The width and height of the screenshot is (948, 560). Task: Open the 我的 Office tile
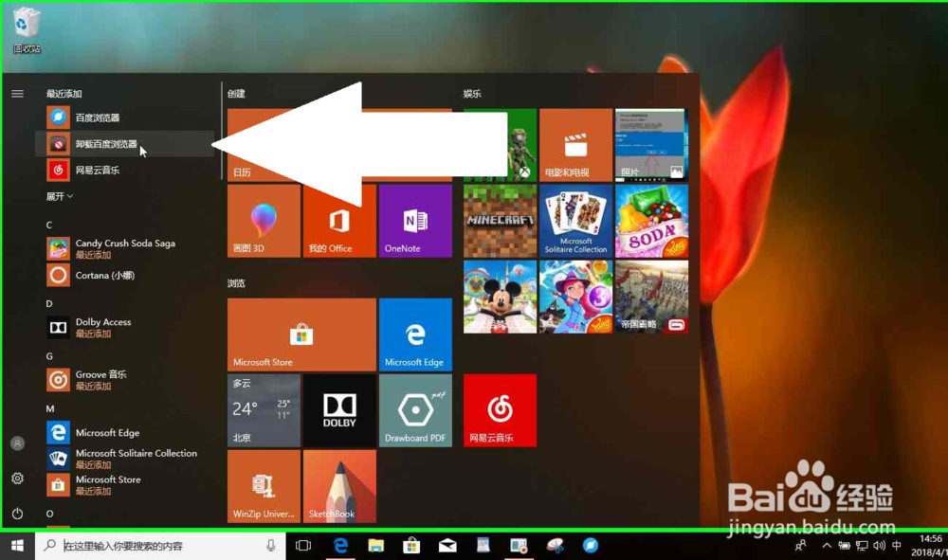tap(339, 221)
